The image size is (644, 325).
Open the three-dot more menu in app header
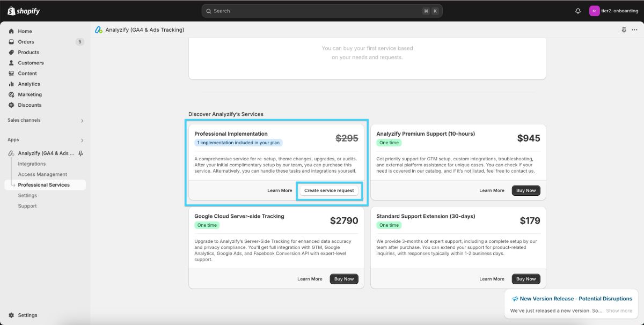point(635,30)
